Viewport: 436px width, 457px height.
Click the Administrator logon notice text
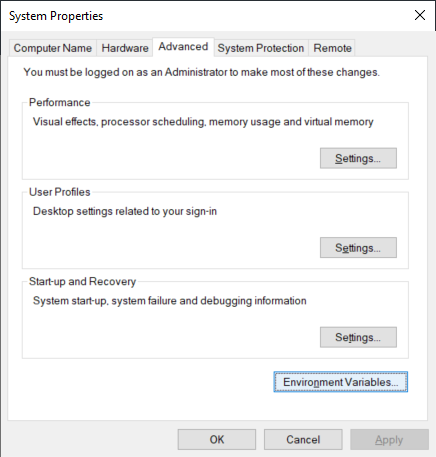pos(201,72)
